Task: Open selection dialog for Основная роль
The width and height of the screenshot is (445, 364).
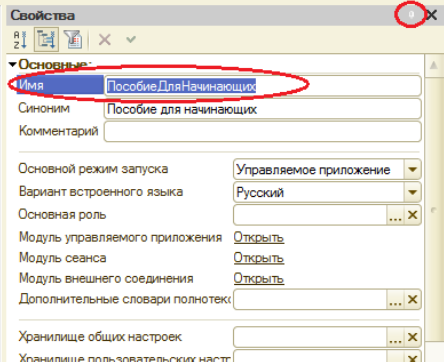Action: click(x=395, y=215)
